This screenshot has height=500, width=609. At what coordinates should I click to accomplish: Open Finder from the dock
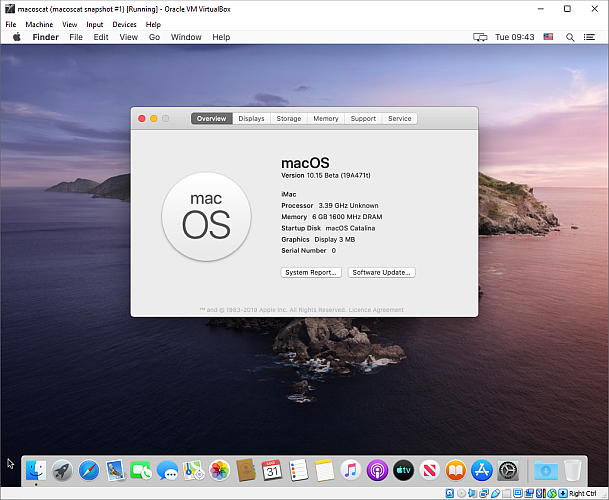point(36,469)
